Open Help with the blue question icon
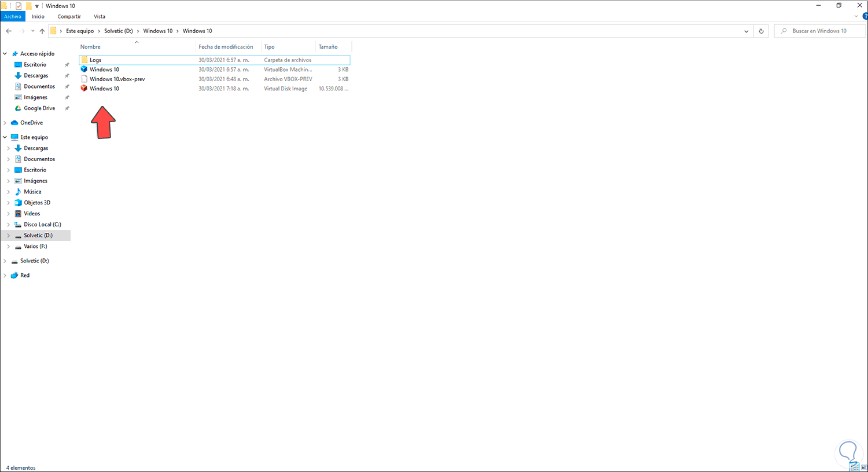This screenshot has height=472, width=868. pyautogui.click(x=864, y=17)
